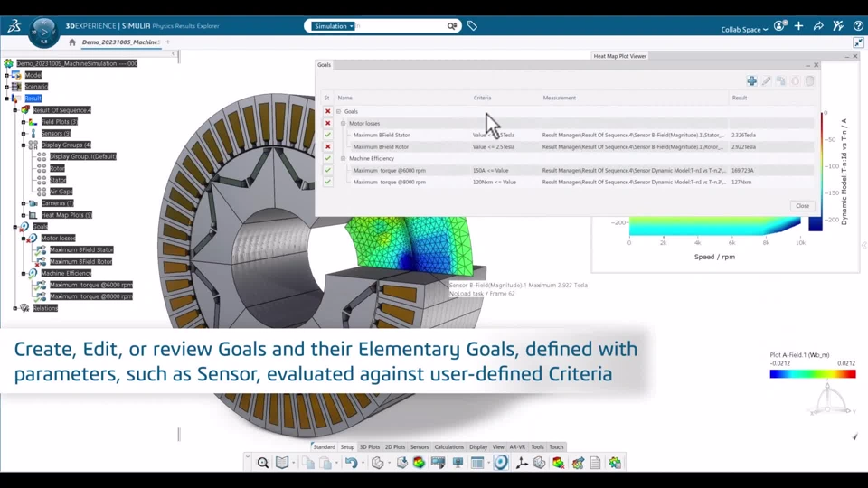Click the tag icon beside search bar
This screenshot has height=488, width=868.
pos(472,26)
